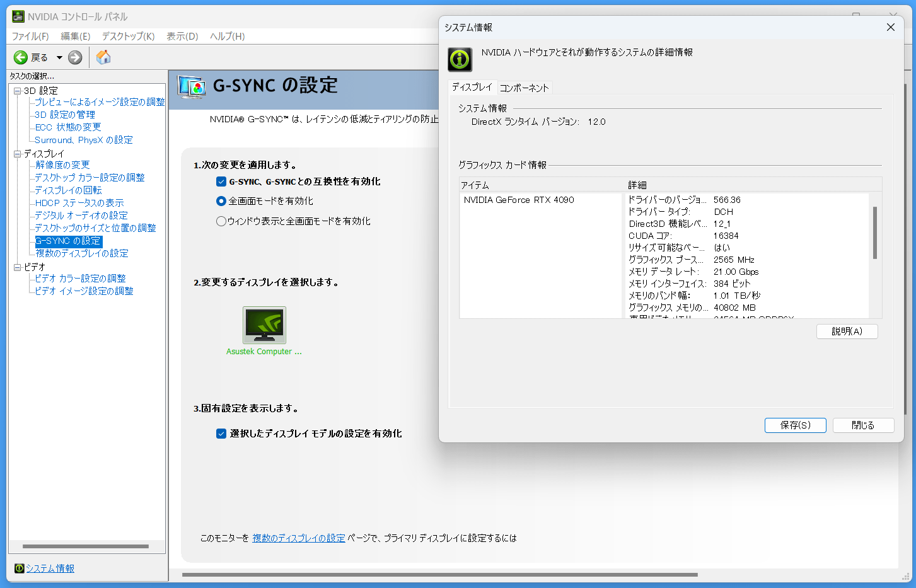This screenshot has height=588, width=916.
Task: Click the G-SYNC page header icon
Action: pos(192,86)
